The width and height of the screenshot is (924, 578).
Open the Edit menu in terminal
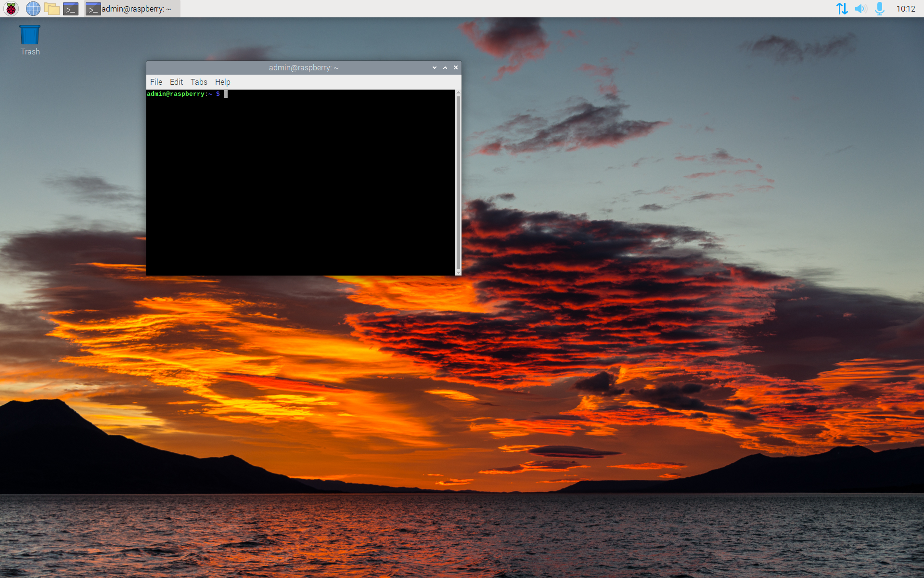pyautogui.click(x=176, y=82)
